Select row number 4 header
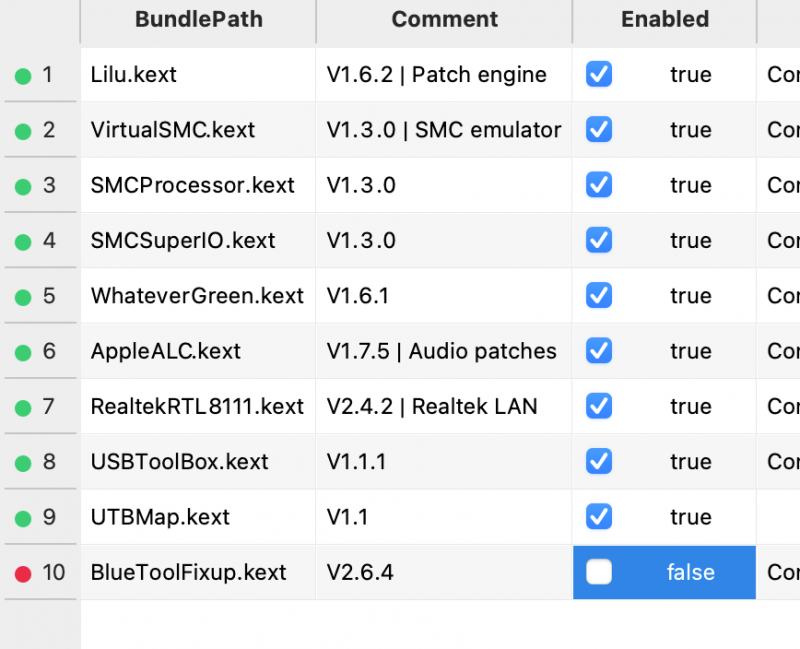800x649 pixels. (x=40, y=240)
